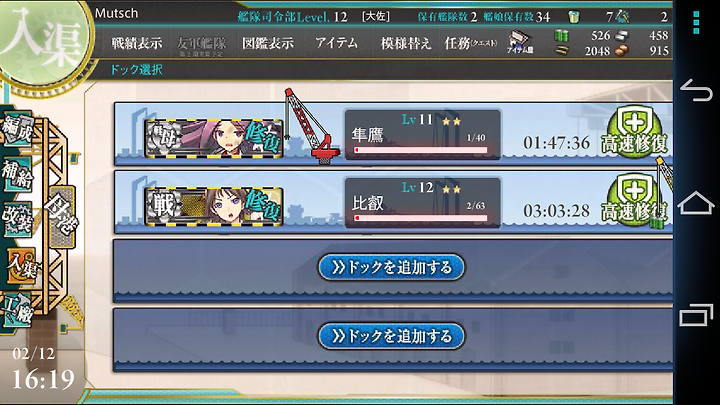720x405 pixels.
Task: Select the 隼鷹 ship banner in dock one
Action: tap(214, 138)
